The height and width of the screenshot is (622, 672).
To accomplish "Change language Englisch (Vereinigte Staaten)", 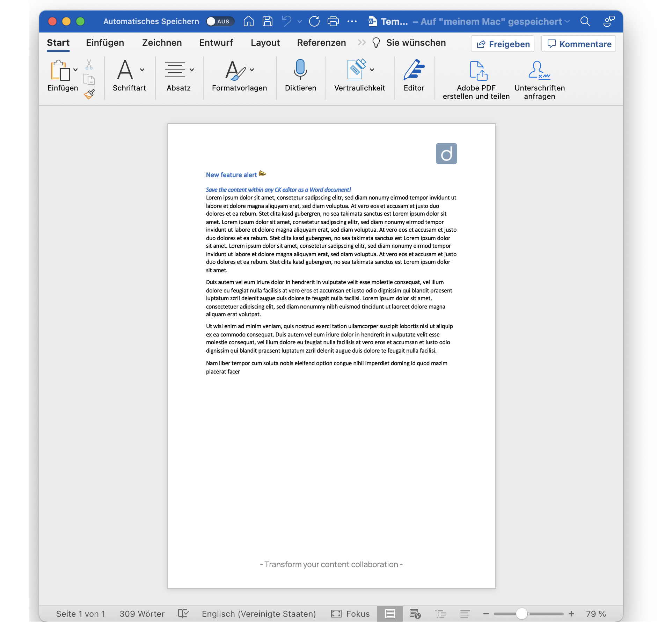I will [x=259, y=614].
